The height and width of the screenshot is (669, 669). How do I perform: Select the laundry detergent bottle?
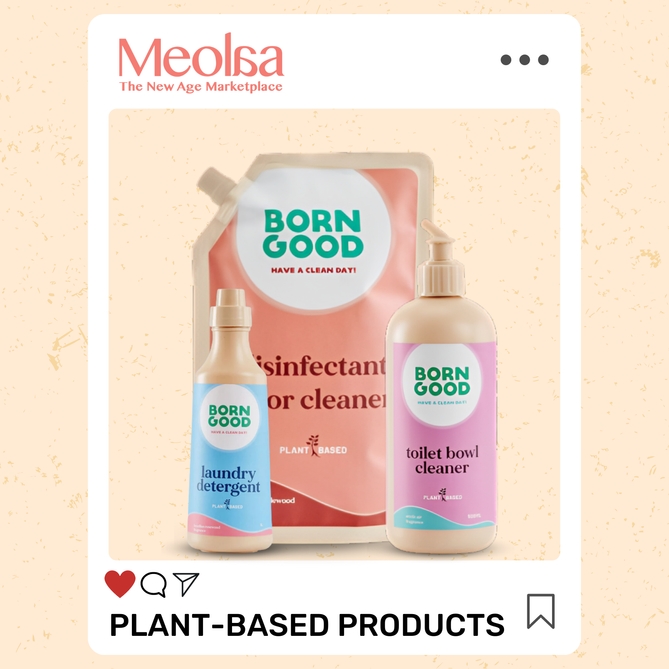click(230, 420)
